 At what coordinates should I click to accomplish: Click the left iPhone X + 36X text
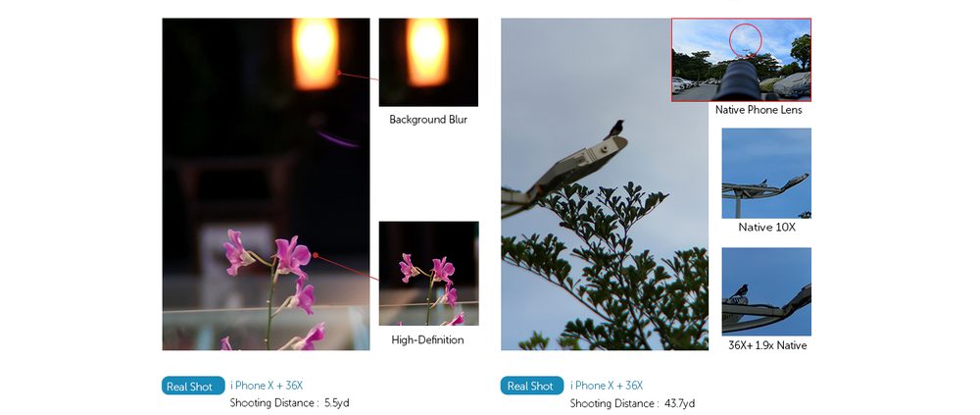coord(267,386)
